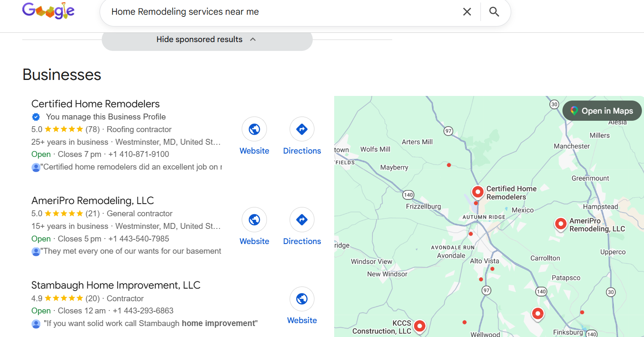Screen dimensions: 644x337
Task: Click the "They met every one of our wants" review
Action: click(131, 251)
